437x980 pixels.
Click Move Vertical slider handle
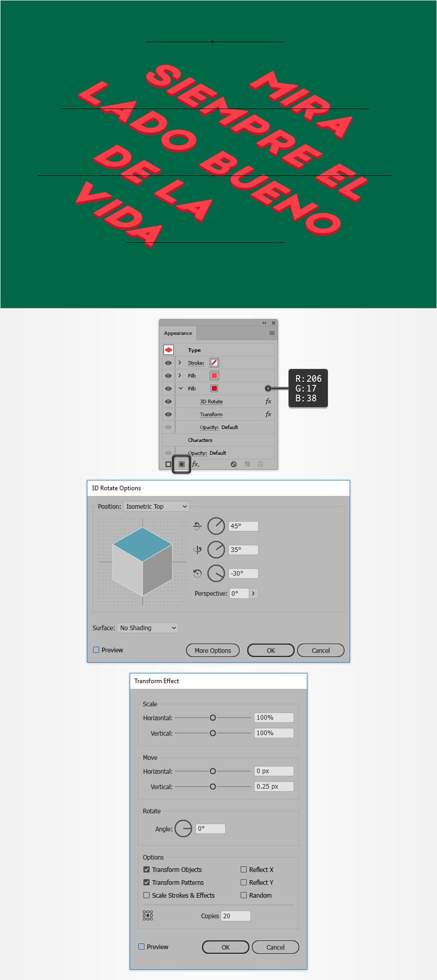click(x=213, y=787)
